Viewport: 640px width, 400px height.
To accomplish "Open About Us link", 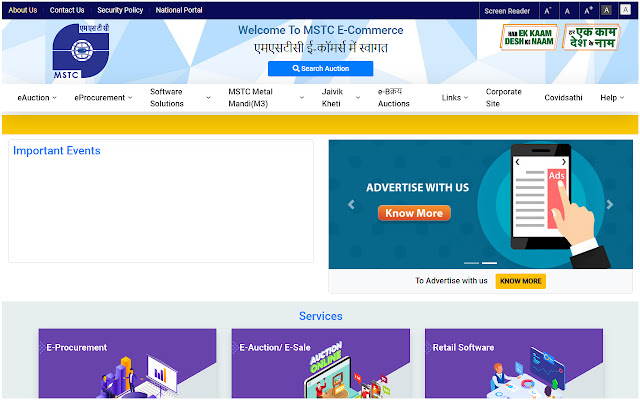I will [22, 10].
